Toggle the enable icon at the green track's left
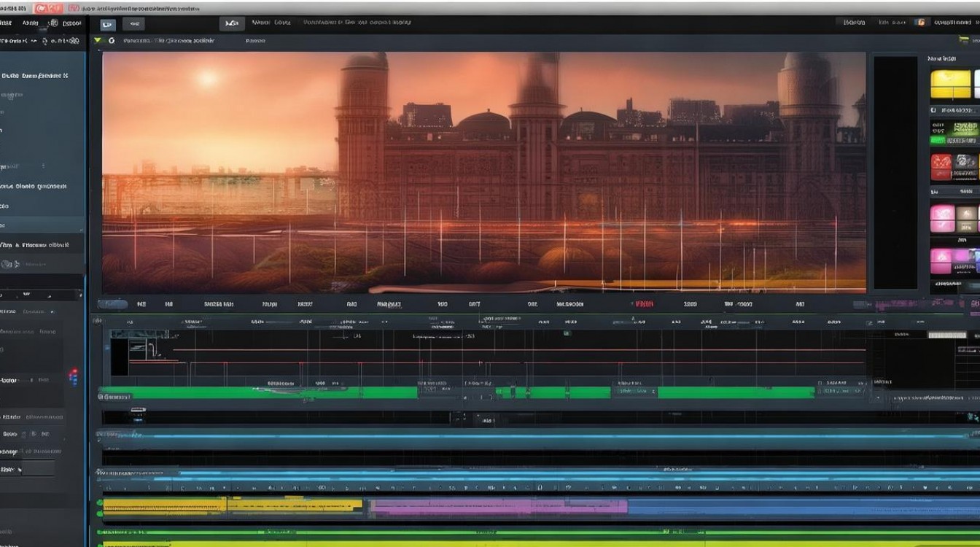 [x=101, y=397]
